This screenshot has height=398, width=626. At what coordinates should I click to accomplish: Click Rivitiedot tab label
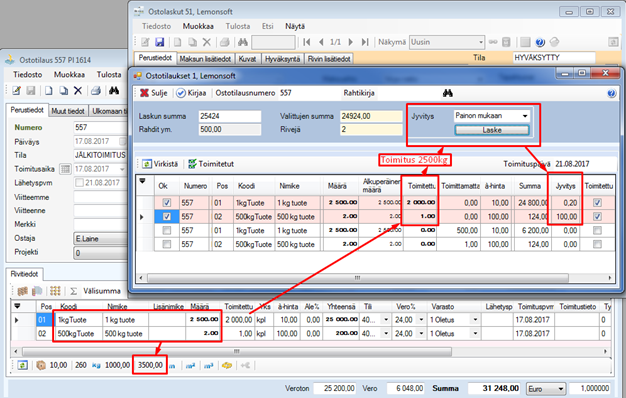(24, 274)
